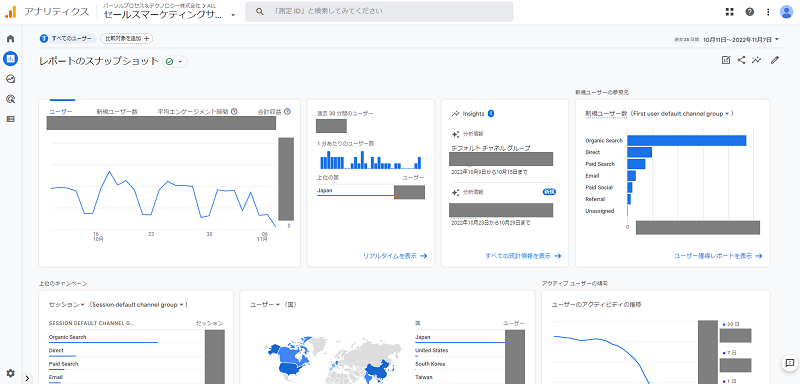Click South Korea row in country table
Image resolution: width=800 pixels, height=384 pixels.
[469, 364]
